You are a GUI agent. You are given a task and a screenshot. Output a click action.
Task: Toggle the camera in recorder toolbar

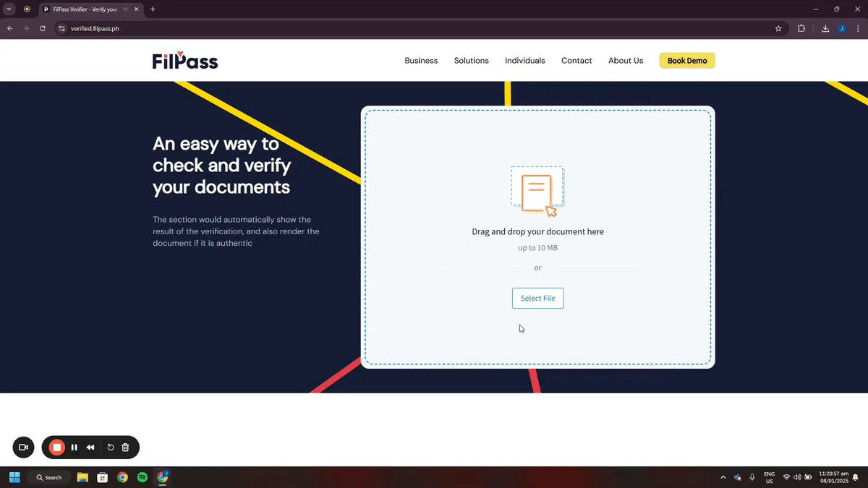coord(23,448)
